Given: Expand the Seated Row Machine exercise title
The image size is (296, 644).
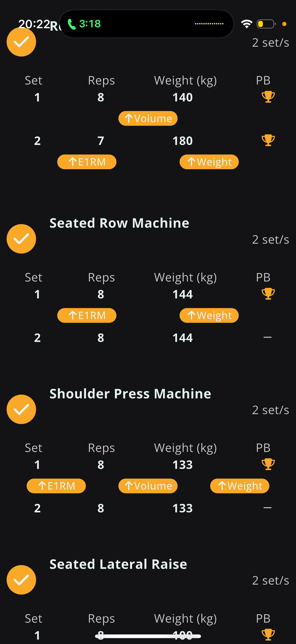Looking at the screenshot, I should (x=119, y=223).
